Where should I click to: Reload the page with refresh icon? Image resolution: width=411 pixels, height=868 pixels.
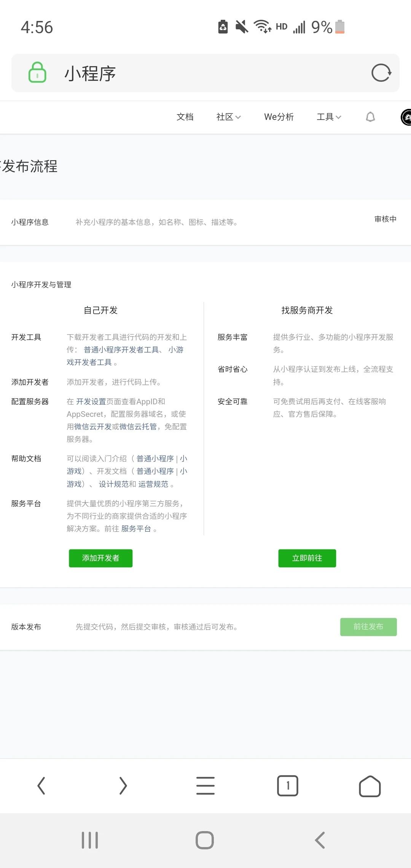tap(381, 73)
